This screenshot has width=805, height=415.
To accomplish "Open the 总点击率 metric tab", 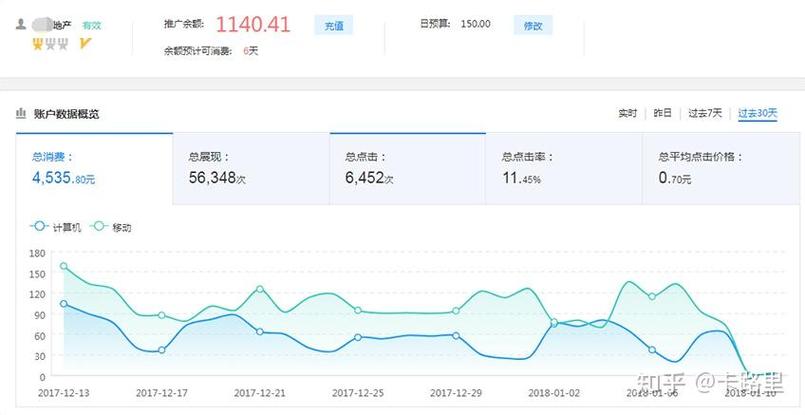I will point(564,169).
